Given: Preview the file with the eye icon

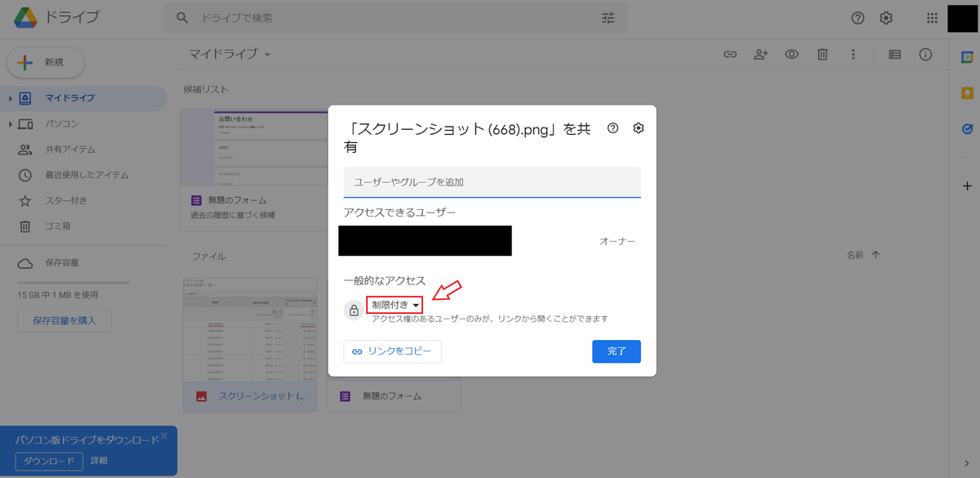Looking at the screenshot, I should 791,54.
